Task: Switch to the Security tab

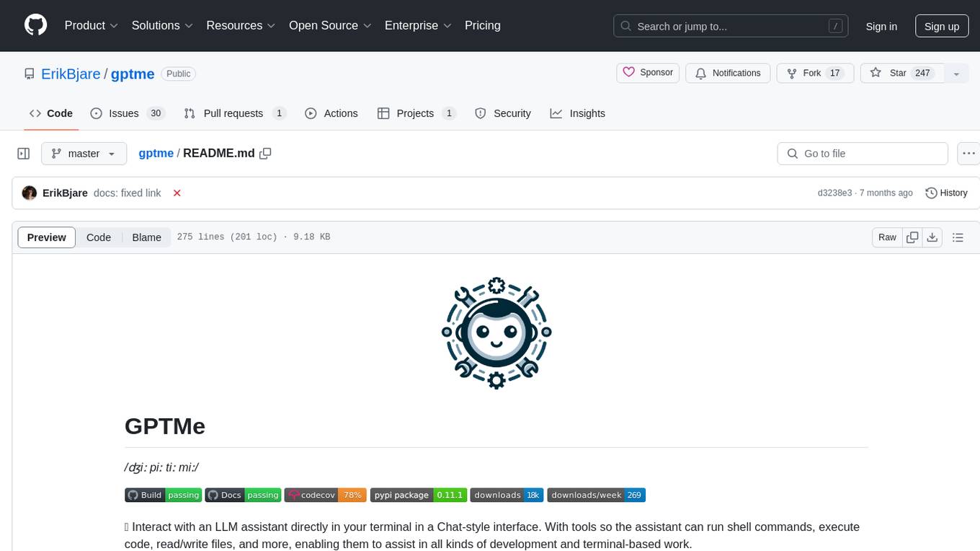Action: 503,113
